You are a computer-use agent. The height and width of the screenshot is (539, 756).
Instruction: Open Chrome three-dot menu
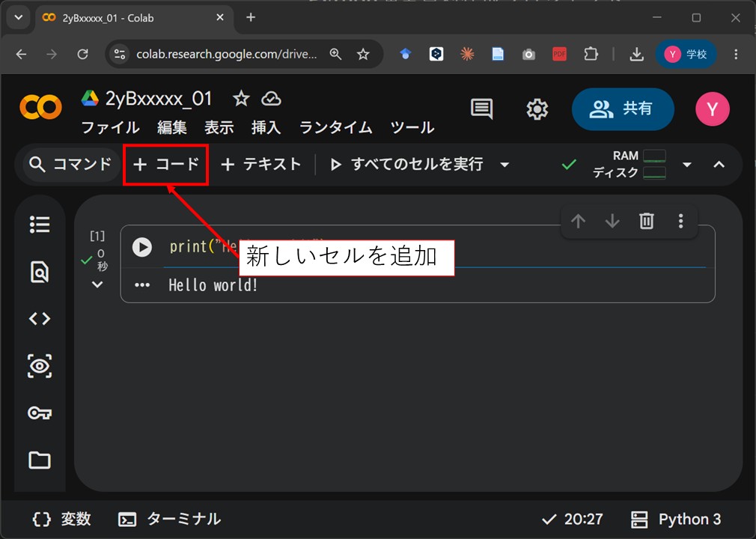coord(736,54)
